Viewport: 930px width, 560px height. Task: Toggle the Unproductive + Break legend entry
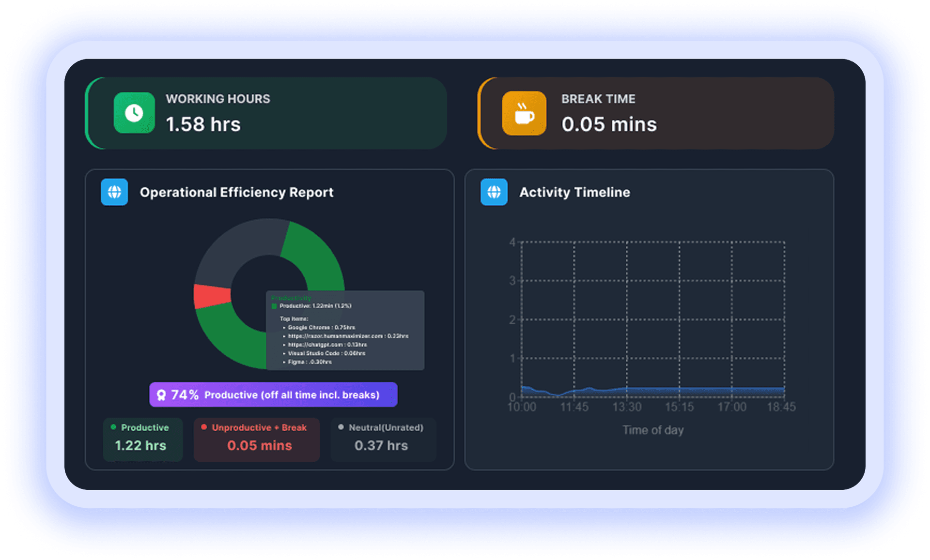click(256, 439)
